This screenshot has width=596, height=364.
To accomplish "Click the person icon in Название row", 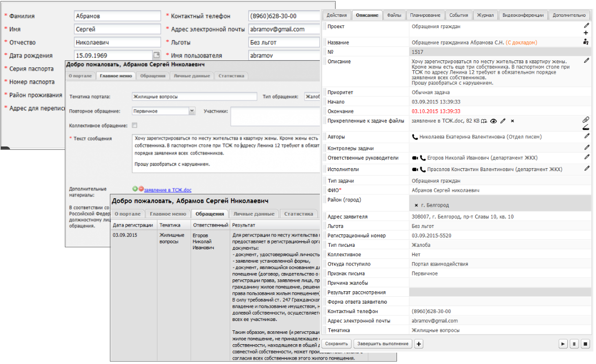I will point(587,43).
